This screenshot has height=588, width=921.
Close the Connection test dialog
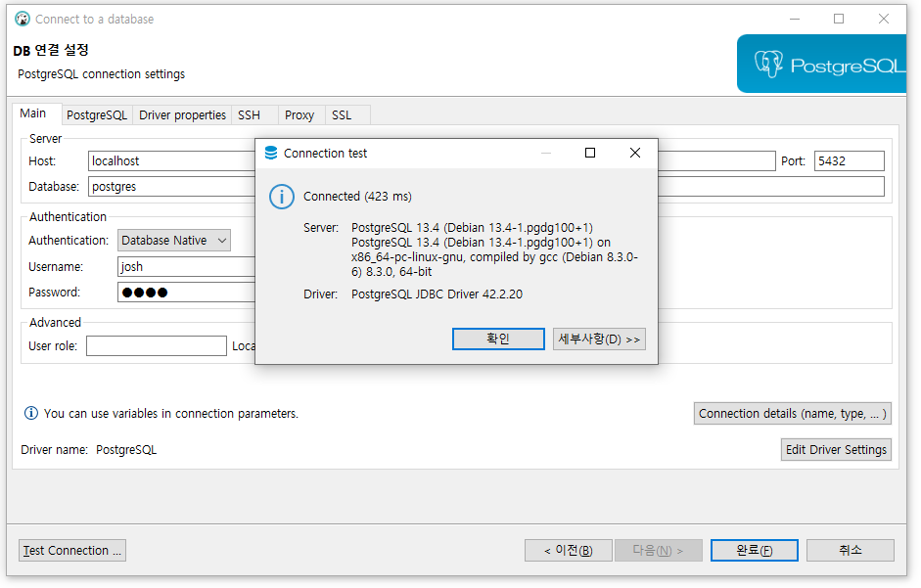point(635,153)
